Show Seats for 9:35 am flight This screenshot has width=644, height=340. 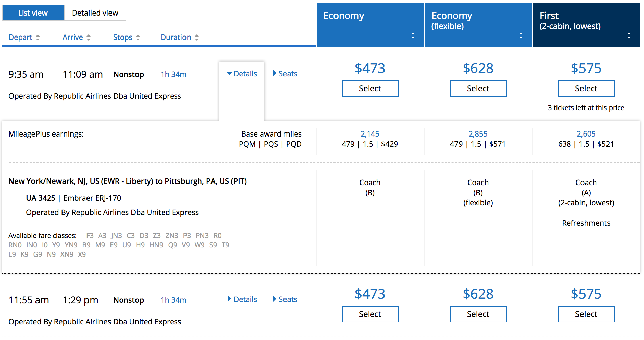[x=285, y=74]
